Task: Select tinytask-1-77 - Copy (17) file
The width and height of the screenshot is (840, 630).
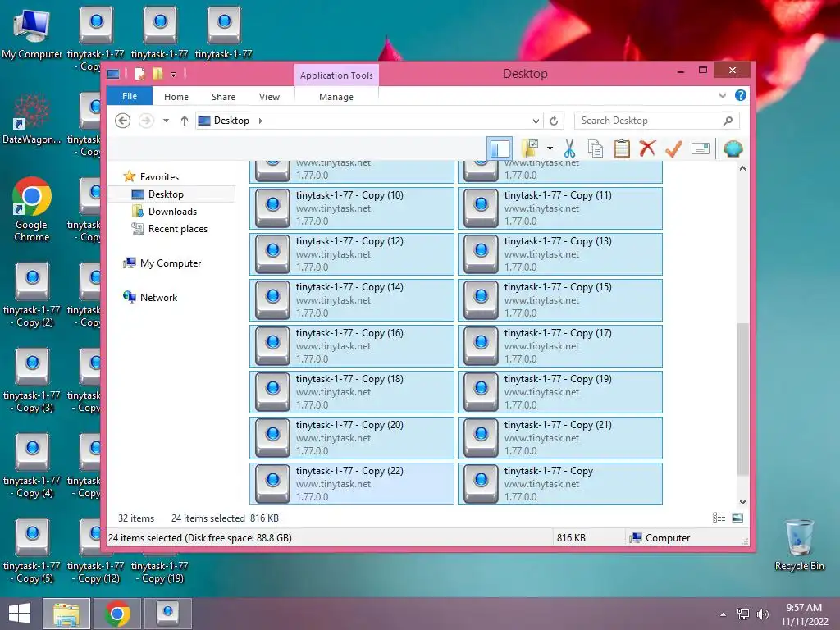Action: [x=560, y=346]
